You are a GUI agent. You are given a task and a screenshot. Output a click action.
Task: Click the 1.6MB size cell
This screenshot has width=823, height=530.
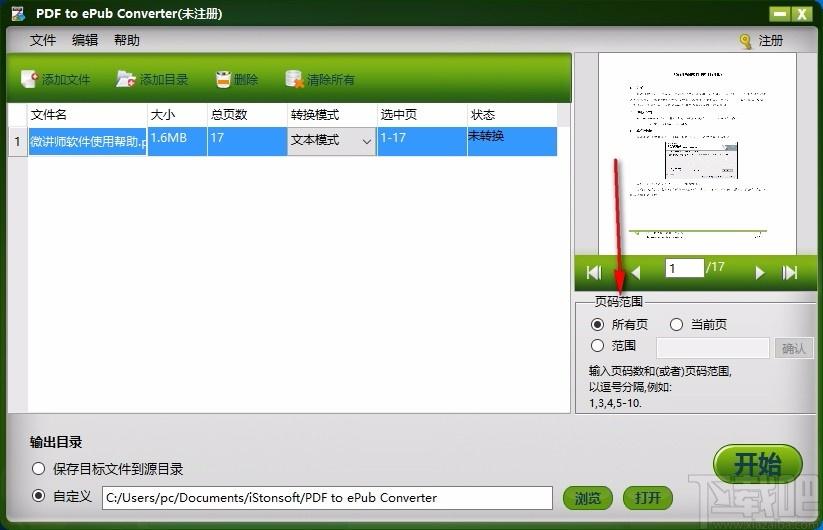[177, 142]
